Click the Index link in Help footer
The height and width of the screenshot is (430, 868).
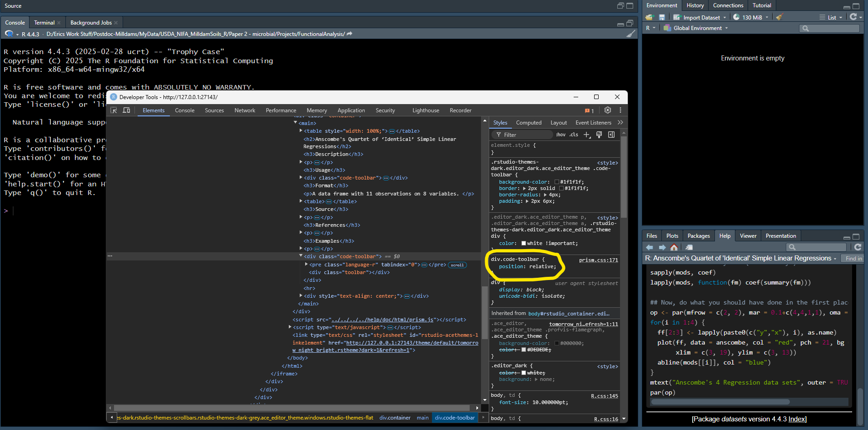pos(797,419)
